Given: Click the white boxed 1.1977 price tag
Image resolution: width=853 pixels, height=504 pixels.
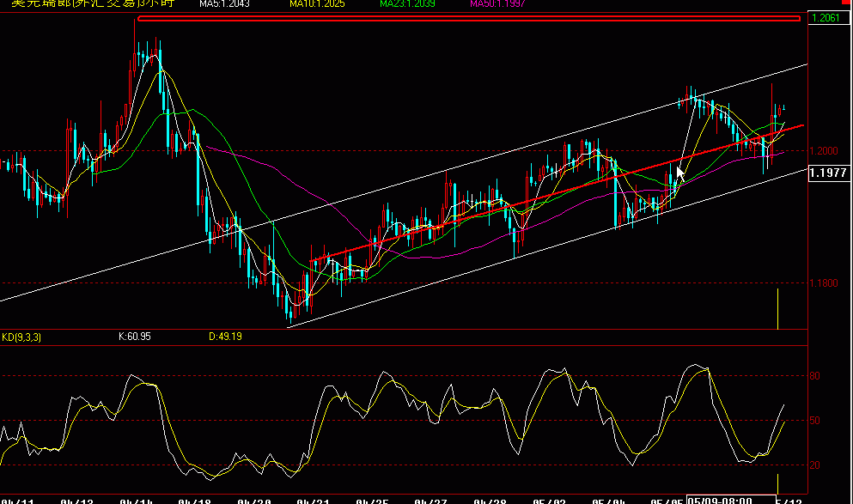Looking at the screenshot, I should [829, 173].
